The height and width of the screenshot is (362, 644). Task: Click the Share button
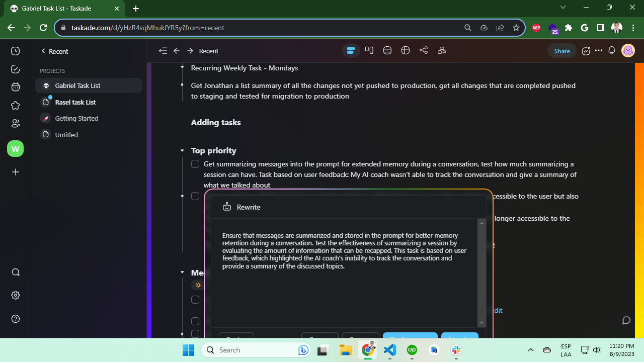click(x=562, y=51)
